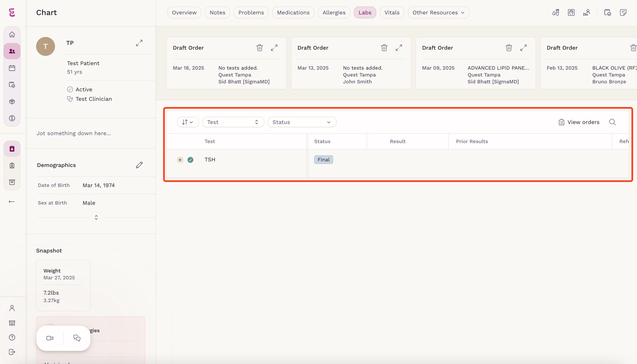Click the View orders button
This screenshot has width=637, height=364.
pos(579,122)
